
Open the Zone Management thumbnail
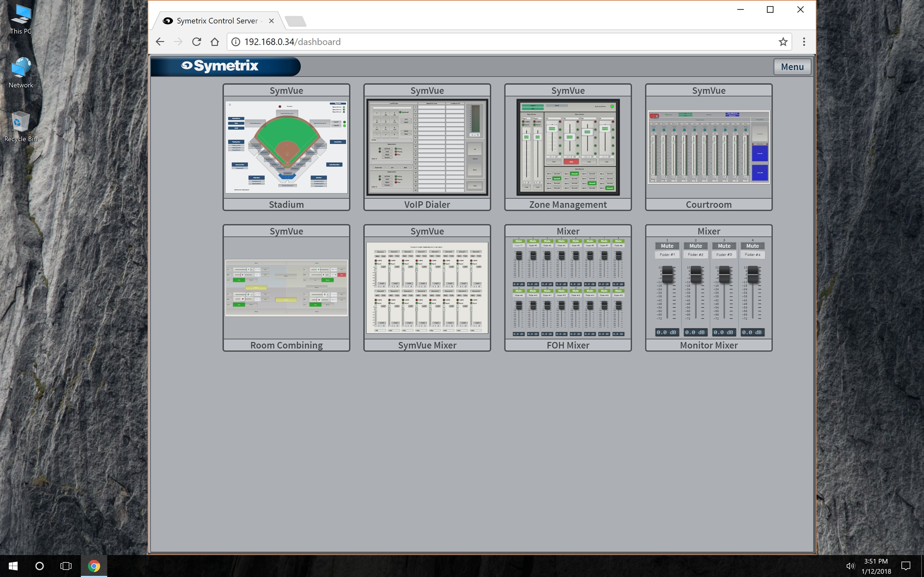pos(568,147)
